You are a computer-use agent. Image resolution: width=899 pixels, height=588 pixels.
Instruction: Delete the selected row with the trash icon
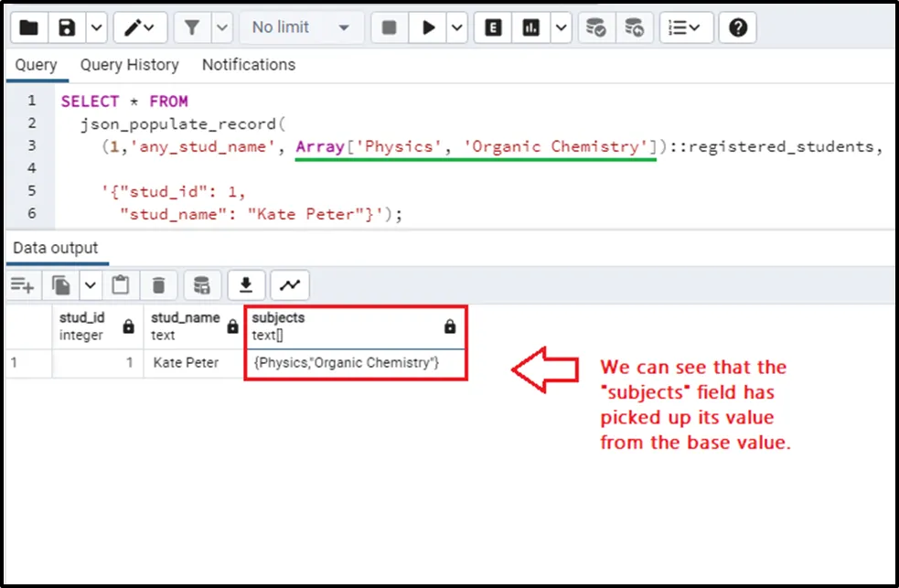[158, 285]
